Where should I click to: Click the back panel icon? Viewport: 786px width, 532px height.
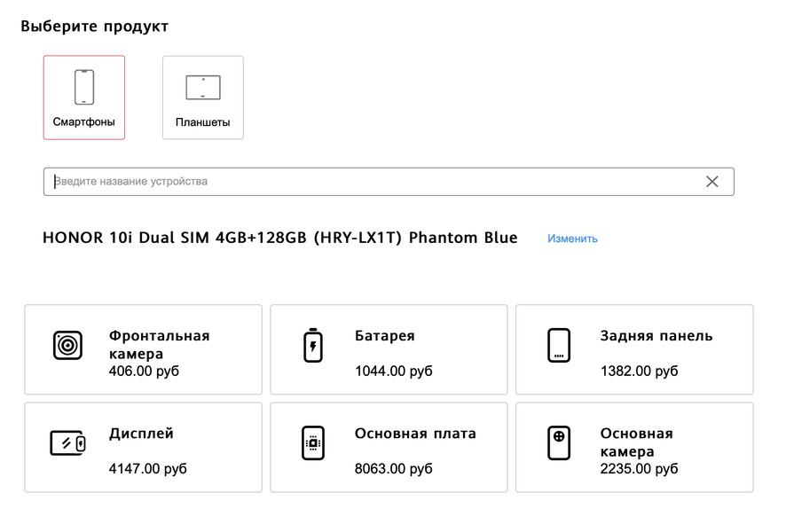click(x=559, y=345)
